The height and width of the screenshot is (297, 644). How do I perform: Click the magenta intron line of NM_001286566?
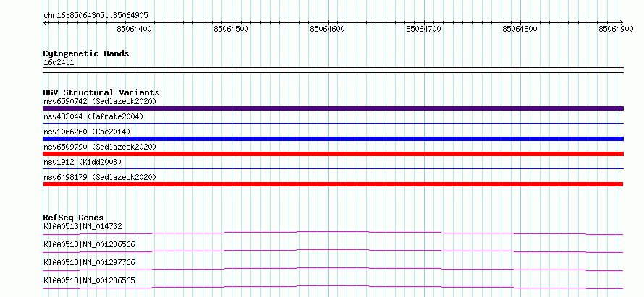(x=333, y=250)
